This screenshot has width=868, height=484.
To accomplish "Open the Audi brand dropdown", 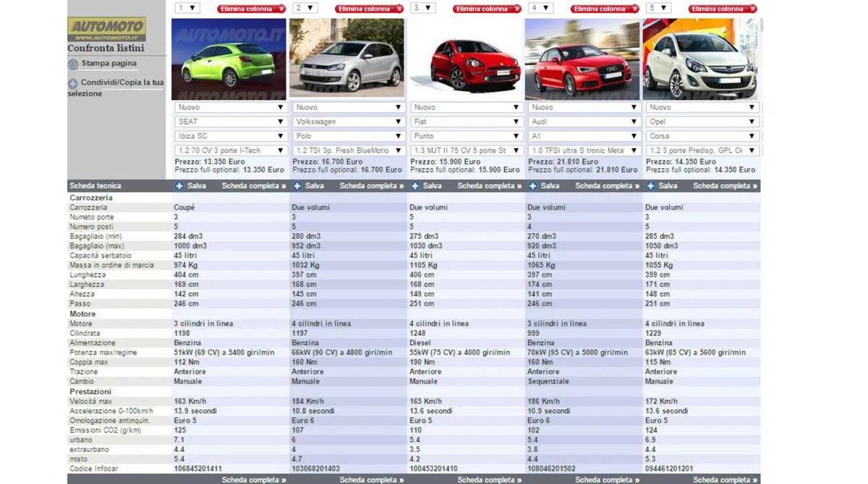I will point(584,122).
